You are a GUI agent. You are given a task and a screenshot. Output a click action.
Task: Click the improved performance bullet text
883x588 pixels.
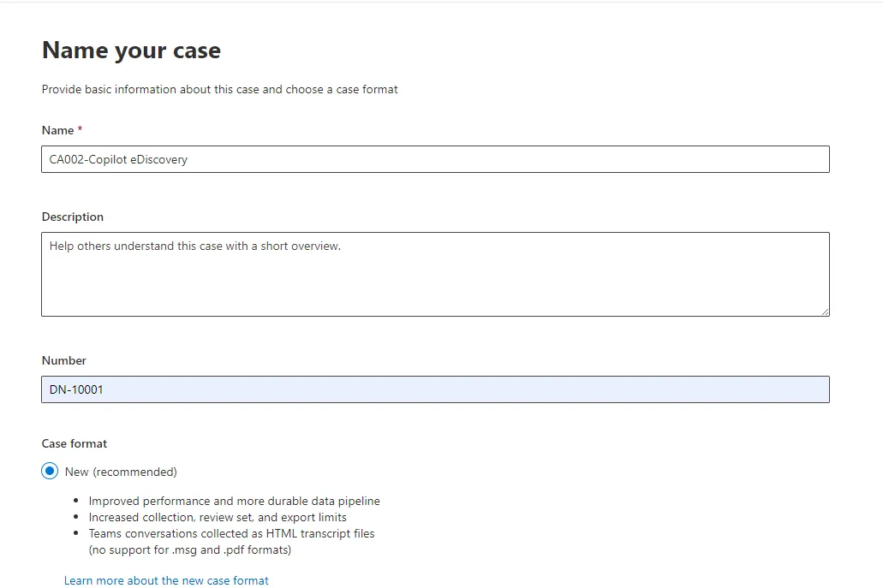click(235, 501)
